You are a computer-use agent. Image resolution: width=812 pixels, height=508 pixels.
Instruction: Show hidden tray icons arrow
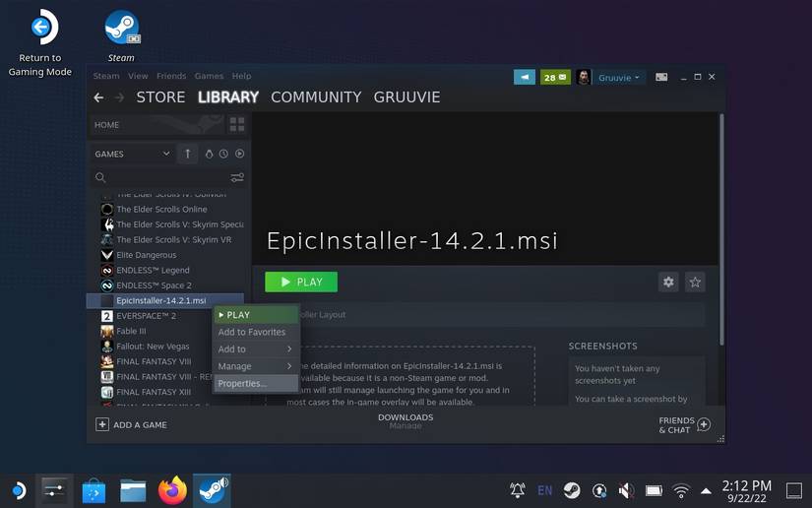coord(706,490)
